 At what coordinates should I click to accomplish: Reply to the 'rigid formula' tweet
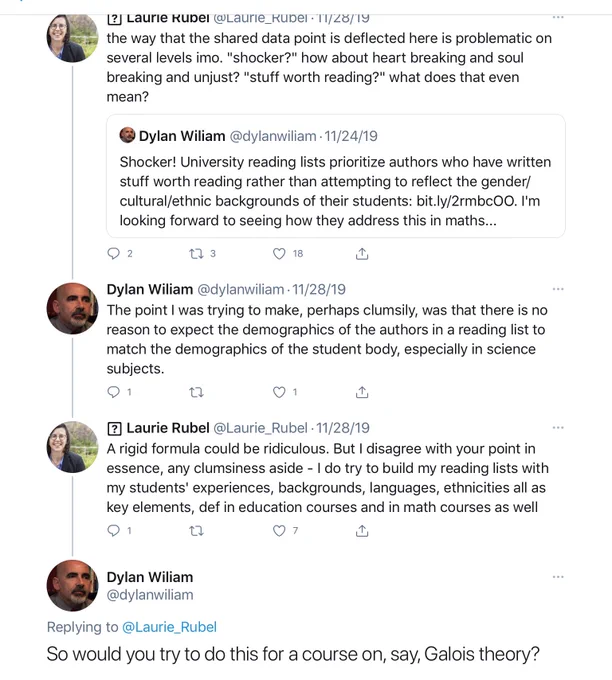(113, 530)
